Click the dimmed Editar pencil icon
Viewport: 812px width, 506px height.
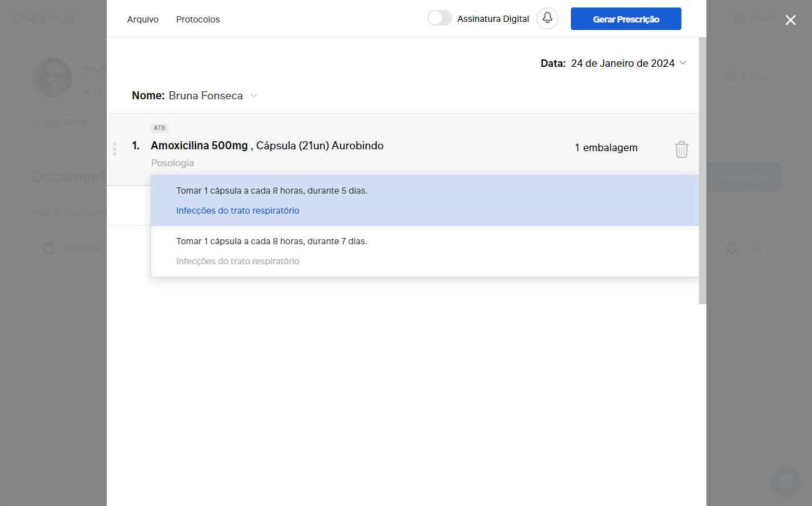pos(730,76)
